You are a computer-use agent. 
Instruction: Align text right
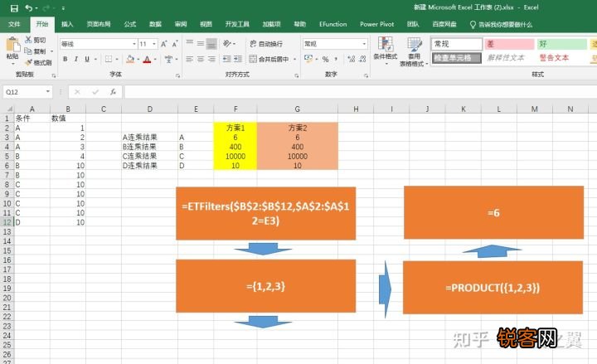pos(211,59)
